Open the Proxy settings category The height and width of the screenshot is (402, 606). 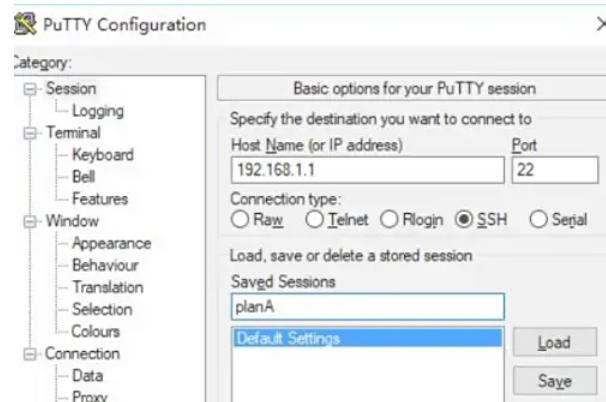coord(90,397)
